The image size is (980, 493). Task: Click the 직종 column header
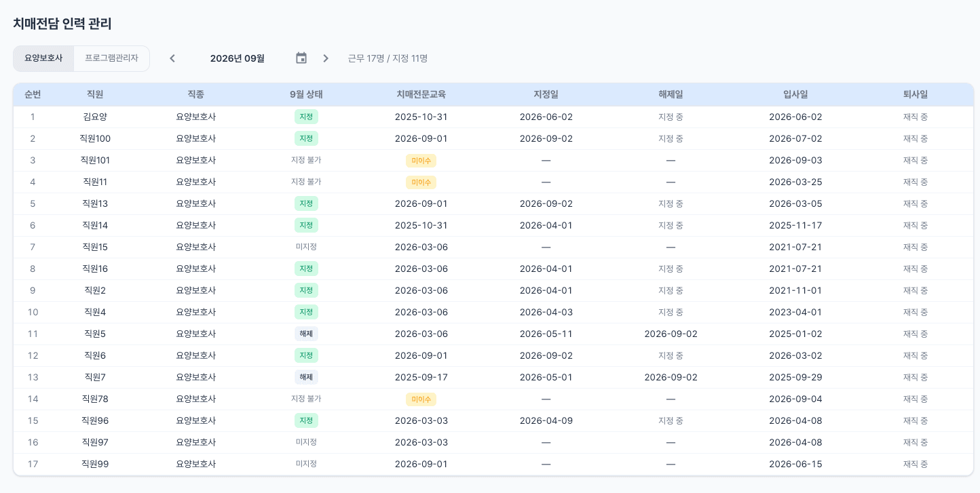[195, 94]
